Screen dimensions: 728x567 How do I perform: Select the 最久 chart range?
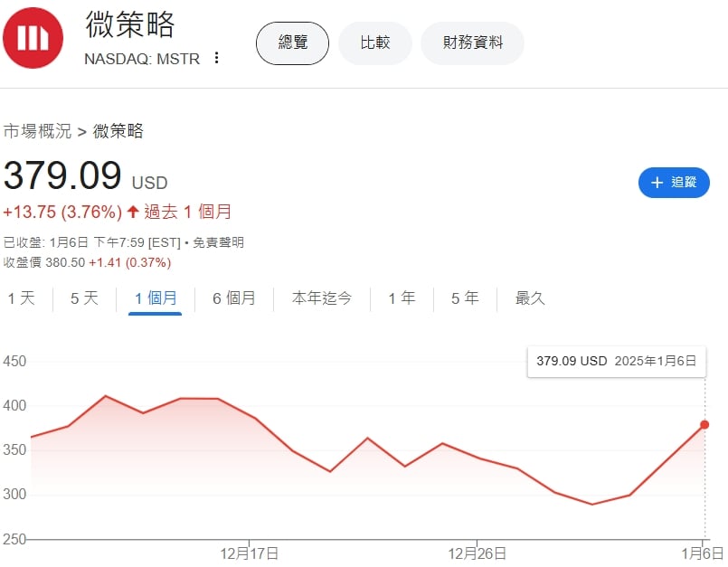[530, 298]
